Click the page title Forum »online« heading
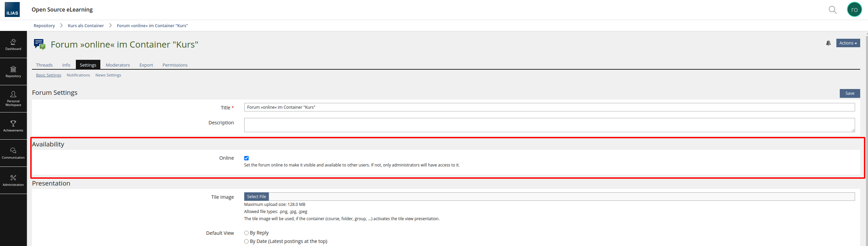Image resolution: width=868 pixels, height=246 pixels. (124, 45)
